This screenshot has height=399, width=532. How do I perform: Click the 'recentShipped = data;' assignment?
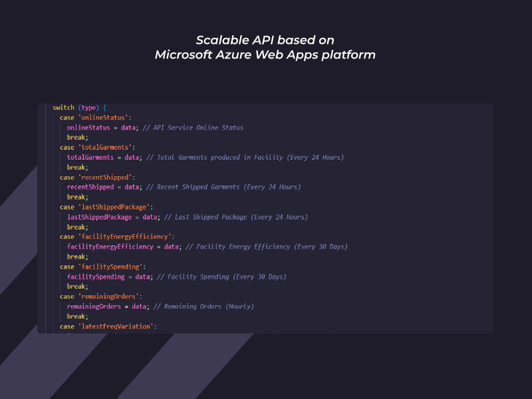tap(104, 187)
